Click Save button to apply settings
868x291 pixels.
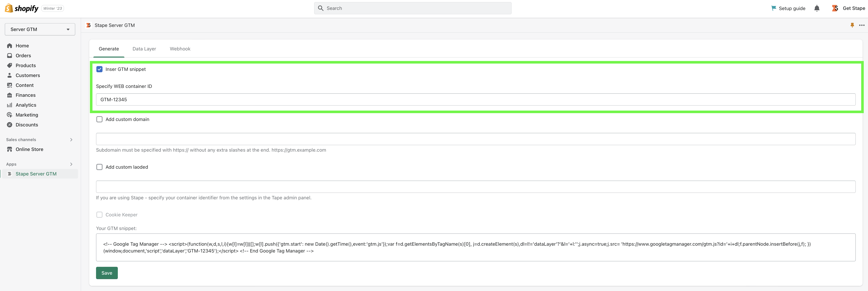point(106,272)
